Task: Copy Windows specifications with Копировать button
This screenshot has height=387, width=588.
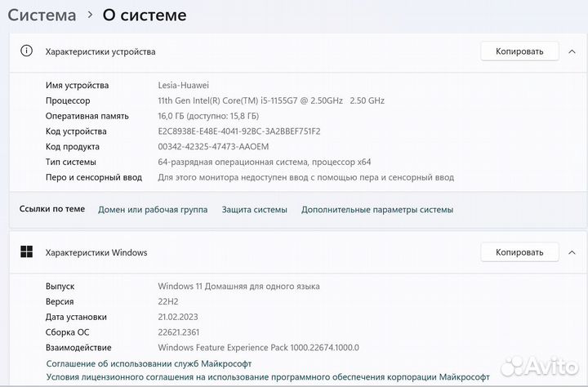Action: (x=519, y=252)
